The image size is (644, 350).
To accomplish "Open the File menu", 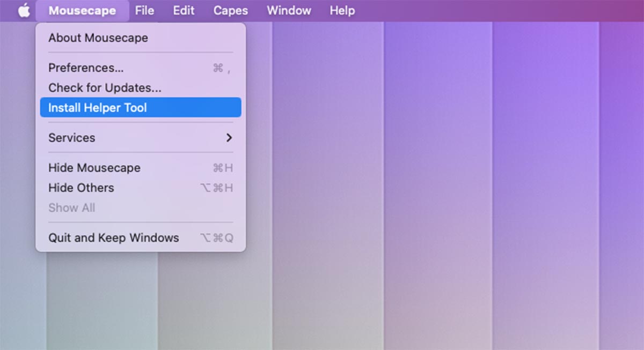I will [144, 10].
